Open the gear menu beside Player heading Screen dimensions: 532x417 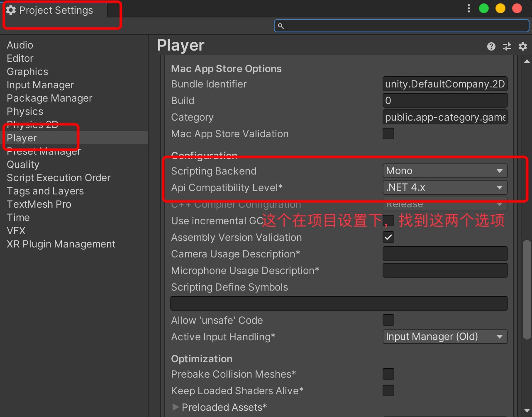click(x=522, y=46)
